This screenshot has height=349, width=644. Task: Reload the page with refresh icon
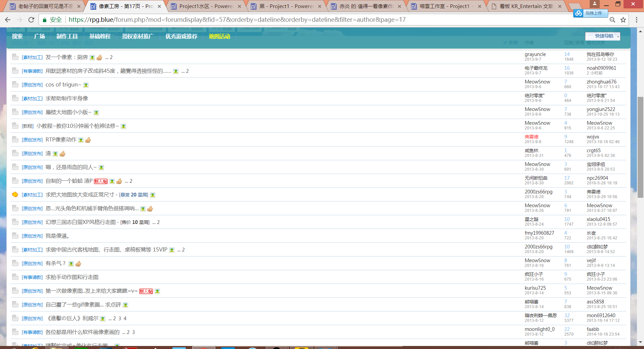click(x=31, y=20)
